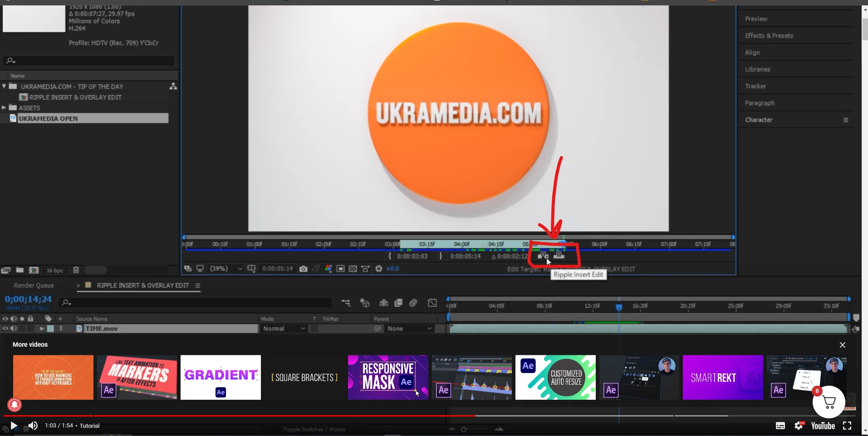868x436 pixels.
Task: Click Interpret Footage icon in Project panel
Action: (x=6, y=270)
